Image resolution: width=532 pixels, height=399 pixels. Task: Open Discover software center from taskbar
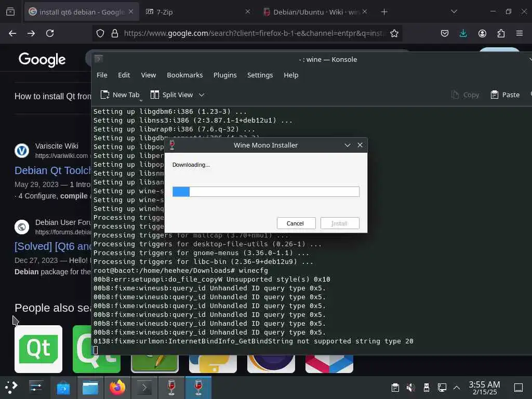[63, 388]
